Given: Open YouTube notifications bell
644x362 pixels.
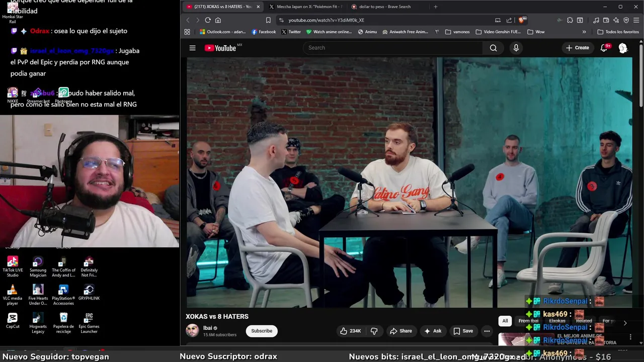Looking at the screenshot, I should click(x=604, y=48).
